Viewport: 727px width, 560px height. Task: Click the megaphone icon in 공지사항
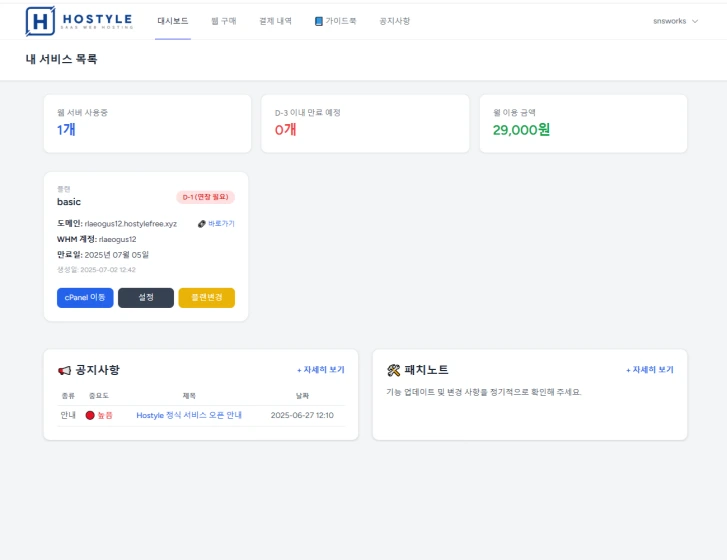click(64, 370)
